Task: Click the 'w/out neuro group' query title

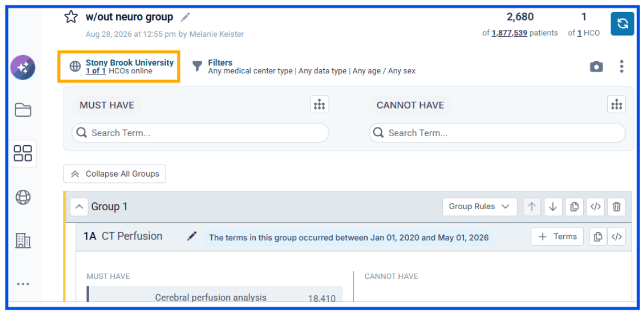Action: [x=129, y=17]
